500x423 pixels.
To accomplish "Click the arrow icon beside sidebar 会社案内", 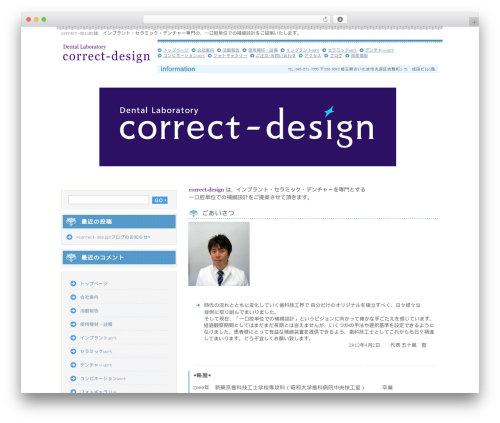I will point(73,297).
